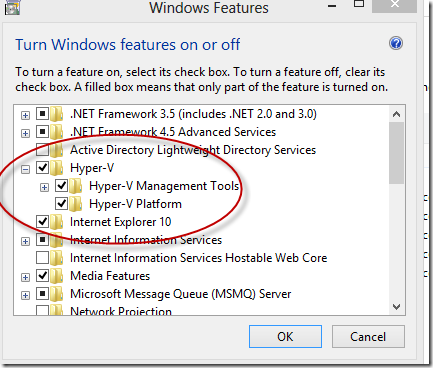433x368 pixels.
Task: Minimize the Windows Features window
Action: tap(332, 6)
